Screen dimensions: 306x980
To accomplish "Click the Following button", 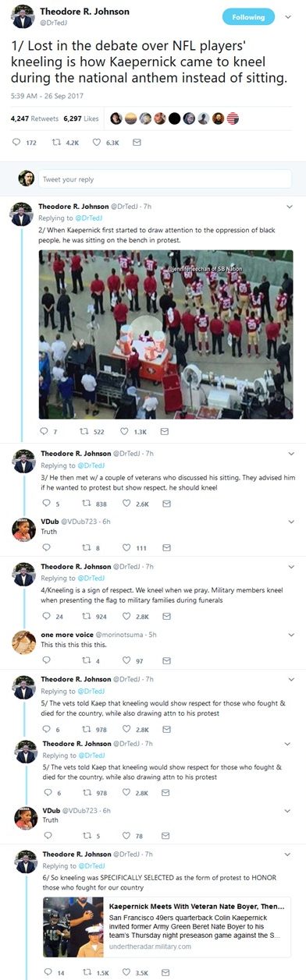I will pos(248,17).
